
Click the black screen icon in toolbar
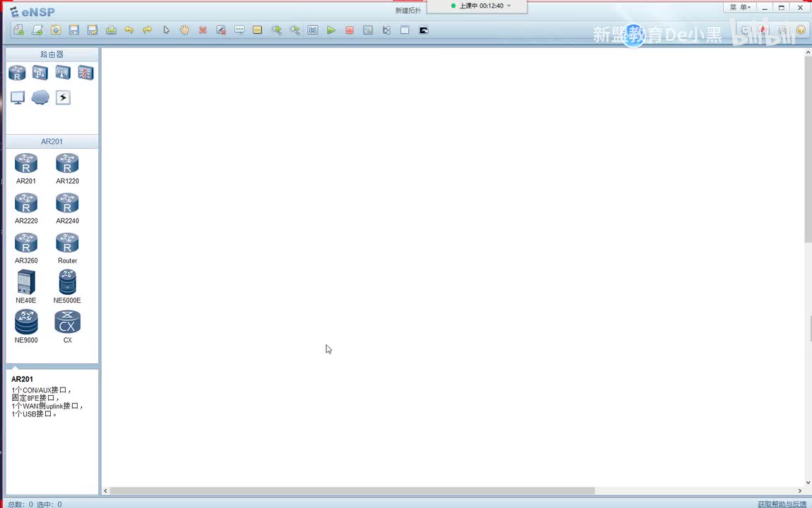[424, 30]
